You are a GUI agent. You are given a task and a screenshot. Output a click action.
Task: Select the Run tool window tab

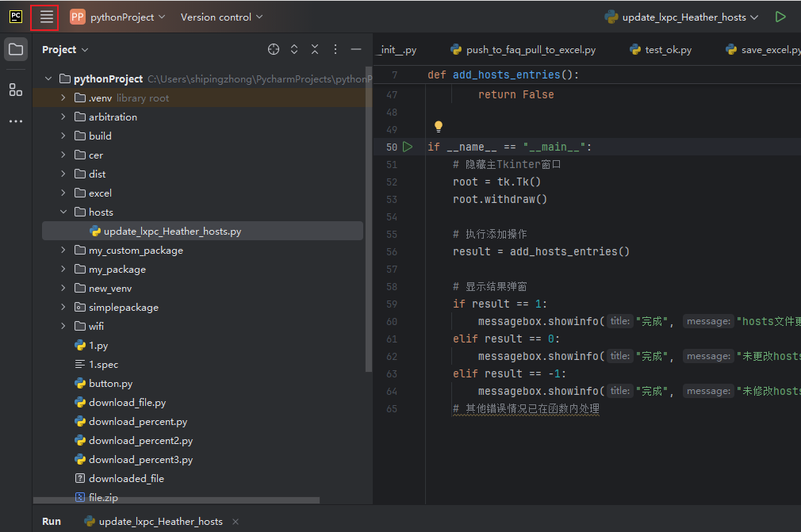click(51, 522)
